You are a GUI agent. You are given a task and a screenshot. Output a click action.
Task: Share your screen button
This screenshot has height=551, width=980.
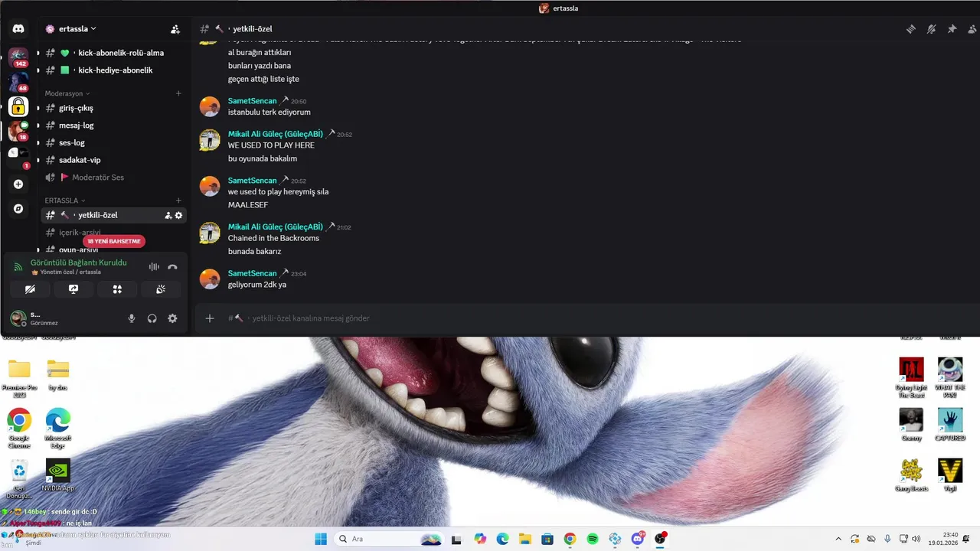73,289
